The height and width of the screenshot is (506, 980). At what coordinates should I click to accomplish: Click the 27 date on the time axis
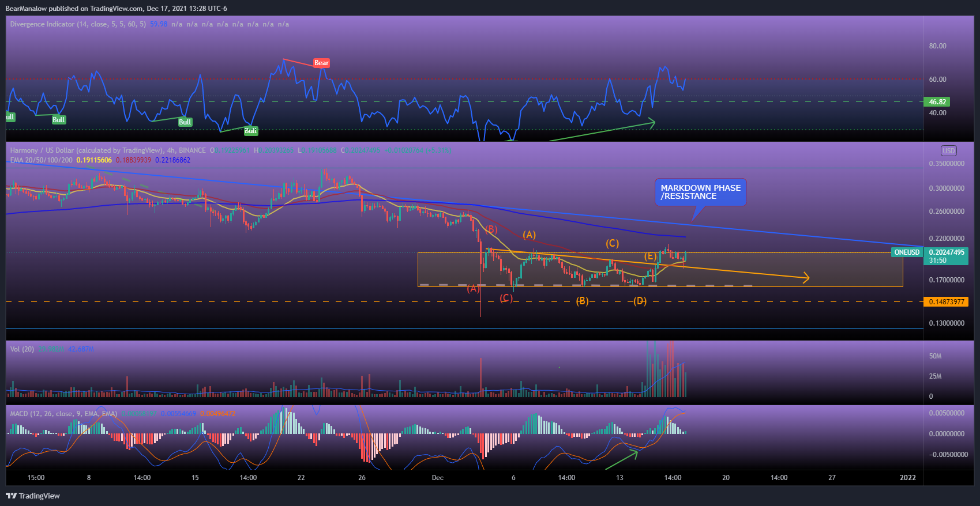click(x=832, y=478)
